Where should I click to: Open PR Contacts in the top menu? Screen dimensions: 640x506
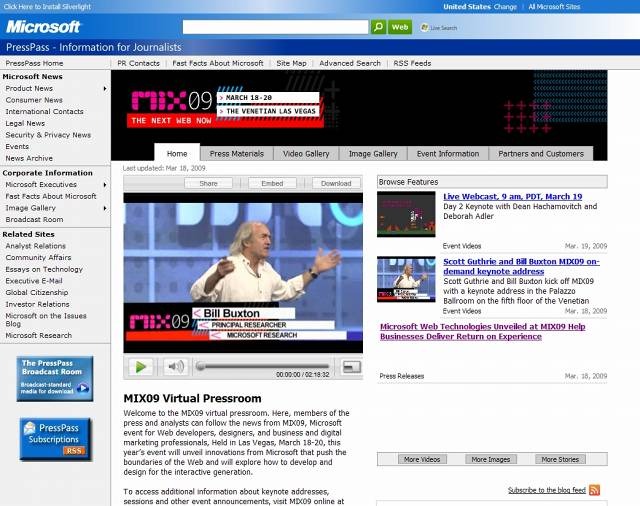pyautogui.click(x=138, y=63)
